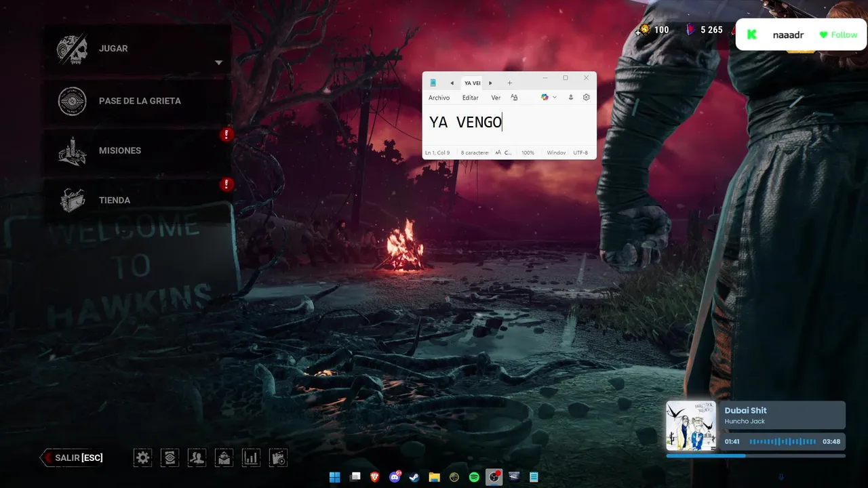The width and height of the screenshot is (868, 488).
Task: Open Editar menu in Notepad
Action: [470, 98]
